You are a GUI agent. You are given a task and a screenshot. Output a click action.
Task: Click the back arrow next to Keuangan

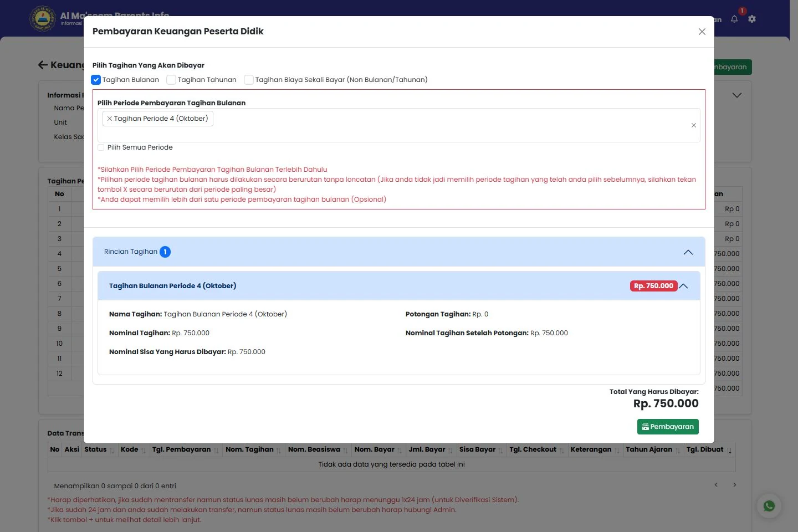pos(43,65)
